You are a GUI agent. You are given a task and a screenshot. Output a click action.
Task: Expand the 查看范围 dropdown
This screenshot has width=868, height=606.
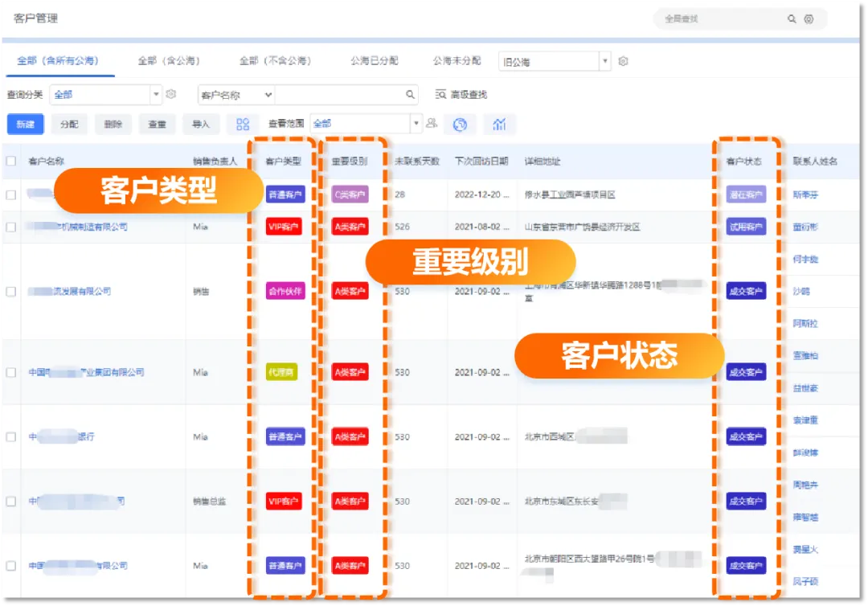pos(416,124)
